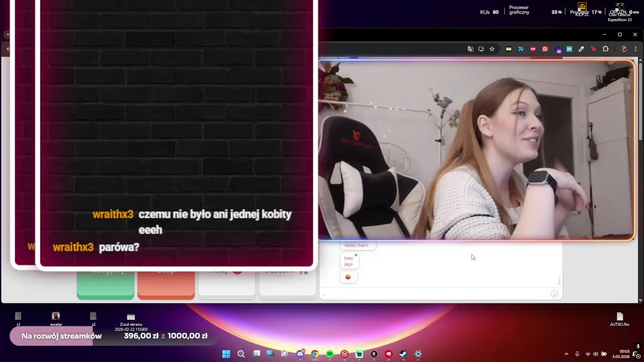This screenshot has width=644, height=362.
Task: Click the emoji message bubble in chat
Action: [348, 277]
